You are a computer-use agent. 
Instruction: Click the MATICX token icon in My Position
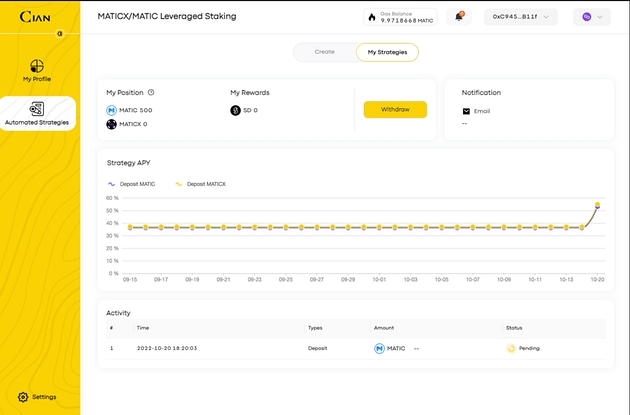[112, 124]
